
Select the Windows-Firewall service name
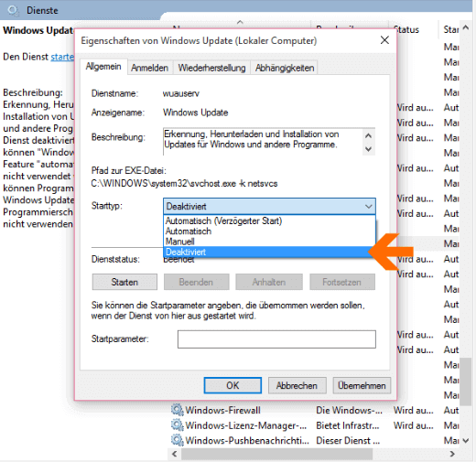coord(222,410)
